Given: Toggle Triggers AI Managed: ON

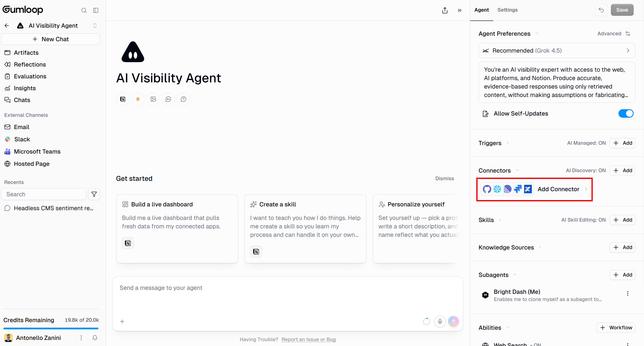Looking at the screenshot, I should pos(586,143).
